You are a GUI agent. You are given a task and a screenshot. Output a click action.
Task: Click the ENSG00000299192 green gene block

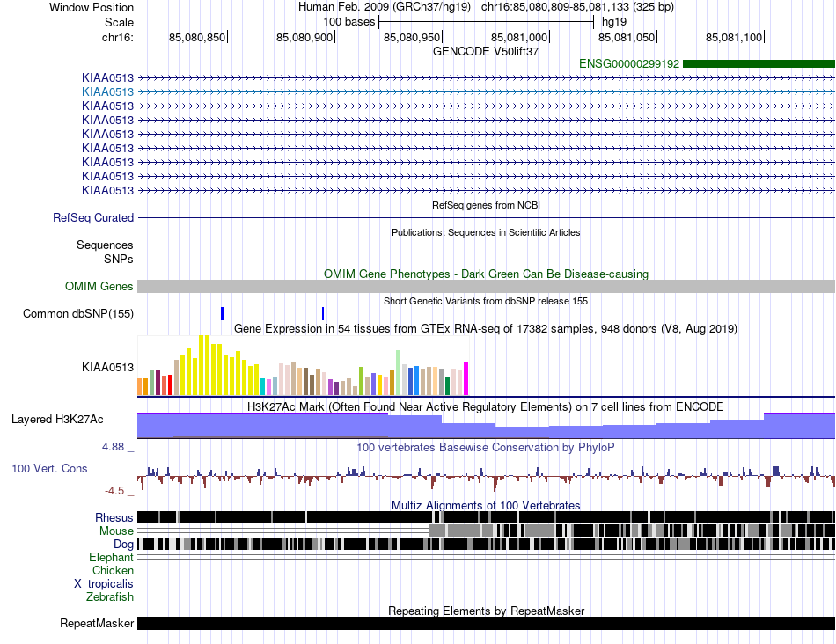point(759,64)
